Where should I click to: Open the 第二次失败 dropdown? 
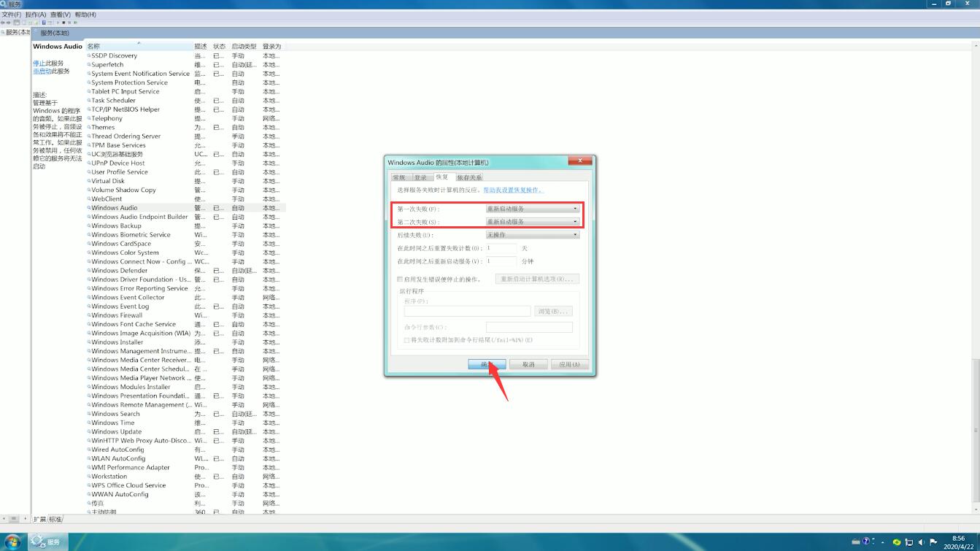533,222
